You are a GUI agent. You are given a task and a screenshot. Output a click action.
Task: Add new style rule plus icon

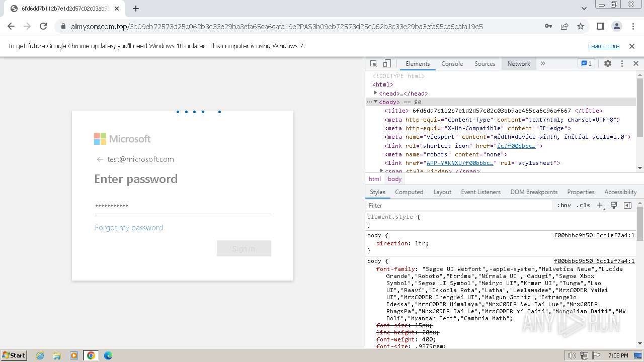pyautogui.click(x=600, y=205)
